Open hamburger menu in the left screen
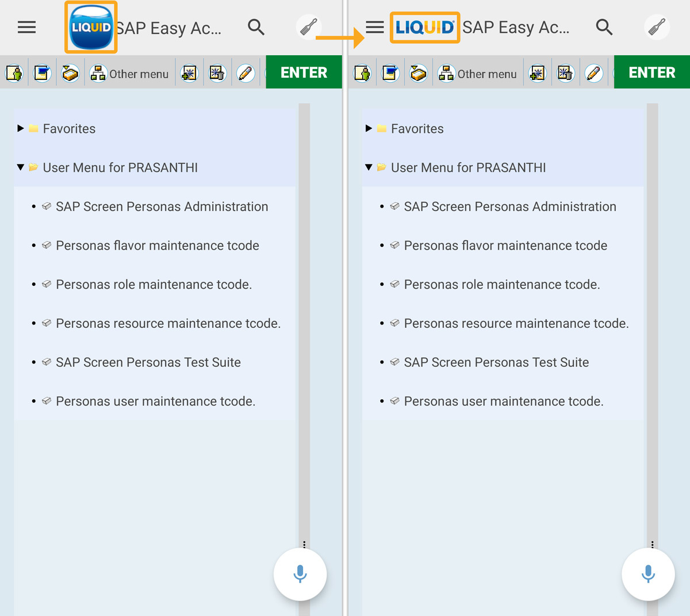Image resolution: width=690 pixels, height=616 pixels. click(26, 27)
